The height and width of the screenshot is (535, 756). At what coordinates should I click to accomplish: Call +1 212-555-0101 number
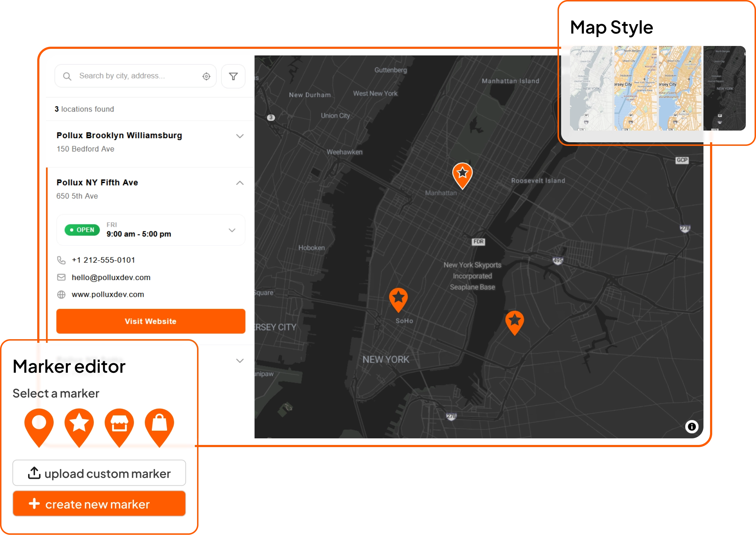(103, 260)
